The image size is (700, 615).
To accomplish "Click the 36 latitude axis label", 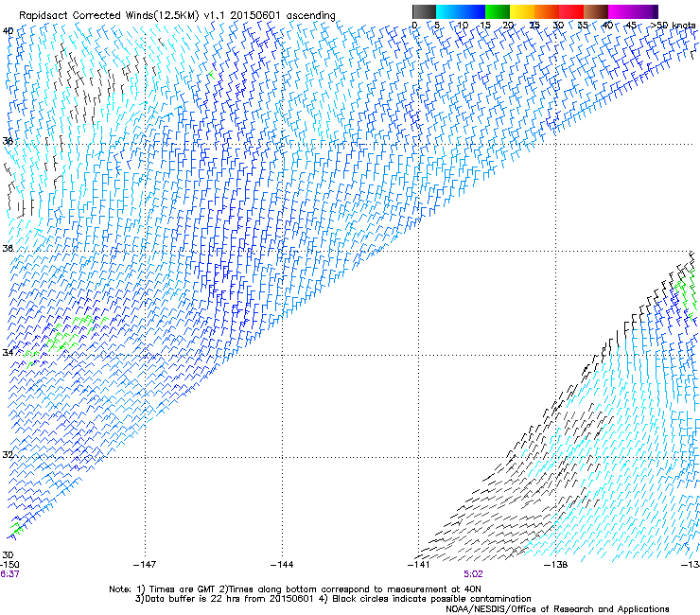I will click(x=8, y=248).
